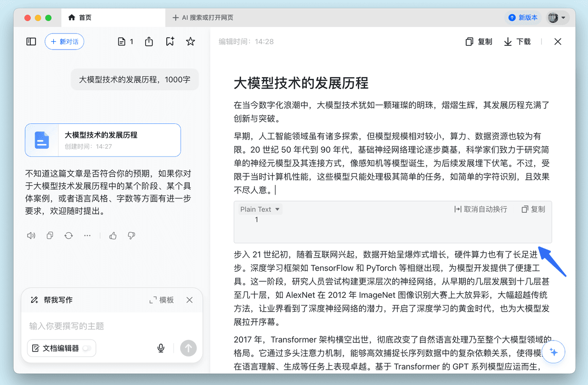The image size is (588, 385).
Task: Toggle the left sidebar panel icon
Action: (x=31, y=42)
